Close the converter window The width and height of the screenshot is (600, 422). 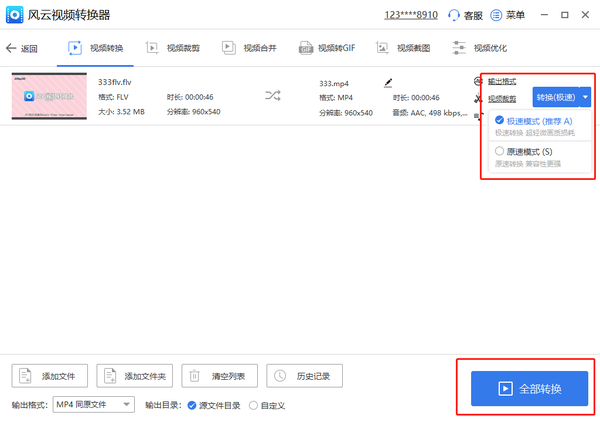coord(585,15)
